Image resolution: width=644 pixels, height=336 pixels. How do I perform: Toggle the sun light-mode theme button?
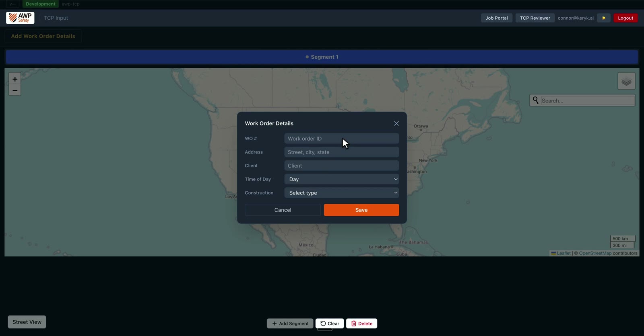[603, 18]
